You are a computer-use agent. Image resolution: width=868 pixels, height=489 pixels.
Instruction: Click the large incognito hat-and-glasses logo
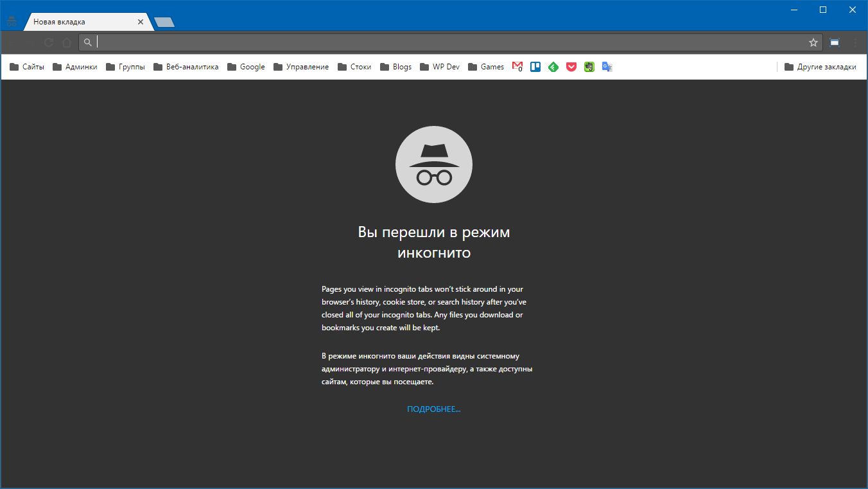(x=434, y=164)
